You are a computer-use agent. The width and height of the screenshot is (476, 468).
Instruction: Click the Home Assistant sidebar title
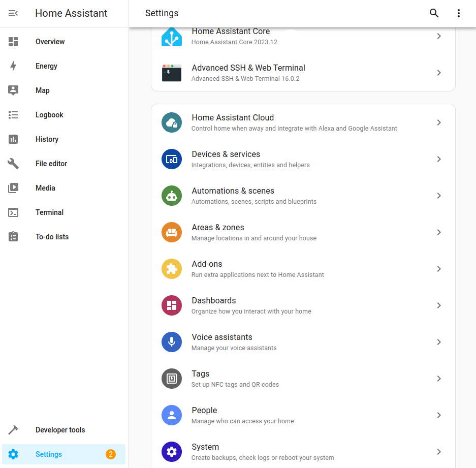[71, 13]
